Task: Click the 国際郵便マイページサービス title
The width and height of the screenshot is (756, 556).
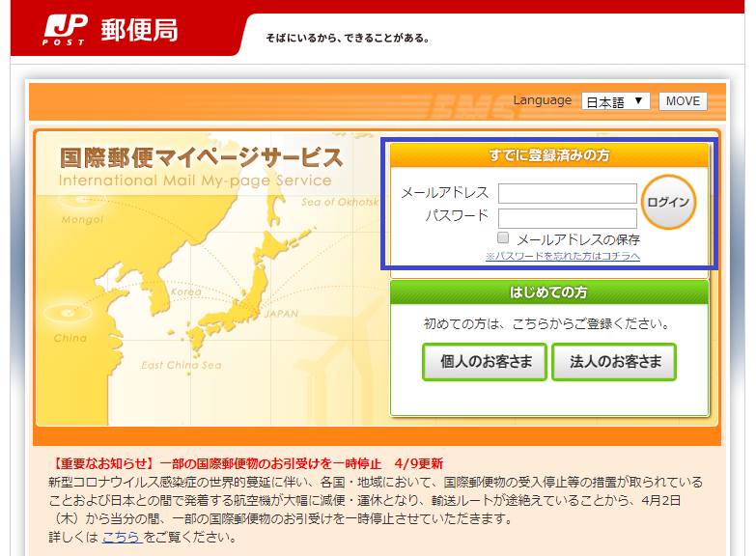Action: [x=201, y=157]
